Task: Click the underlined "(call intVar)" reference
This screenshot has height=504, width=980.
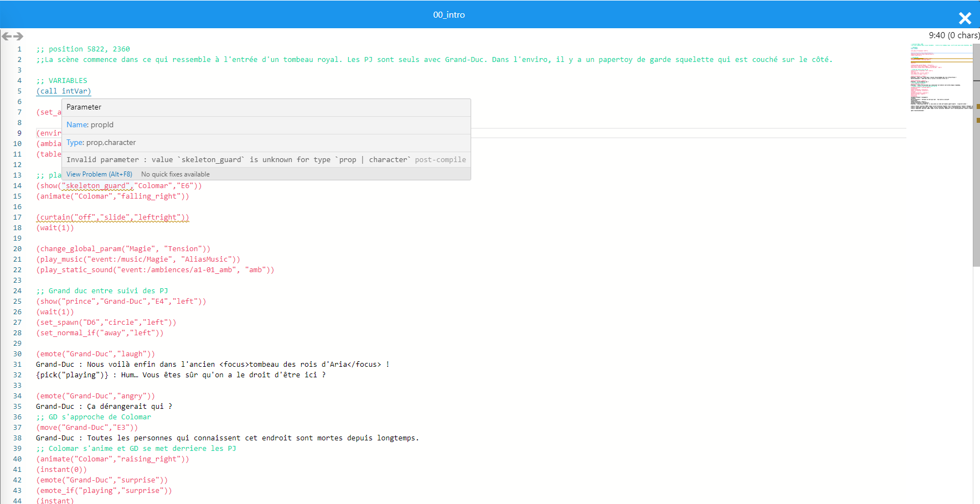Action: click(x=63, y=91)
